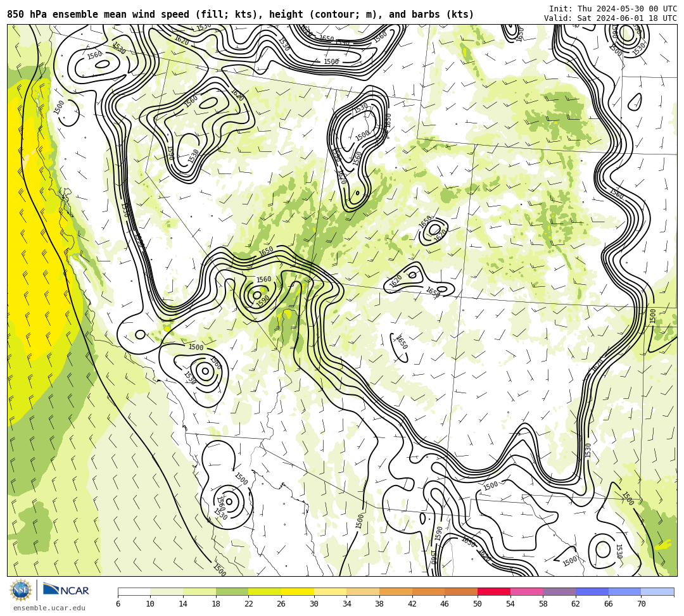Click the NCAR logo
This screenshot has height=616, width=684.
(x=66, y=590)
